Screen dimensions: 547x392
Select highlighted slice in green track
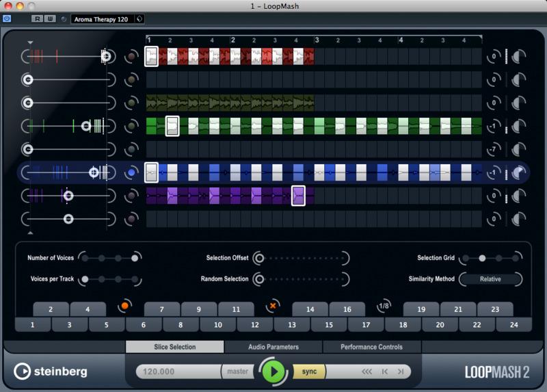[x=172, y=126]
